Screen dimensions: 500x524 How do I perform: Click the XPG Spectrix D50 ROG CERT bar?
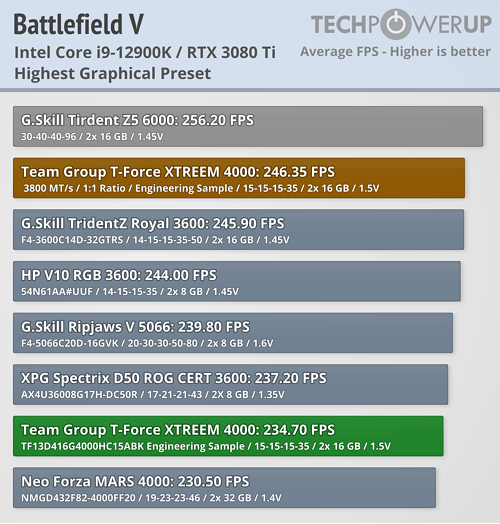(231, 384)
